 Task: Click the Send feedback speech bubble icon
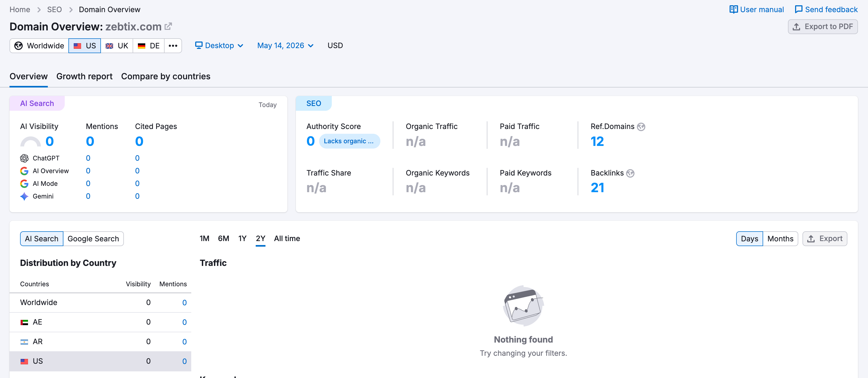(x=798, y=10)
